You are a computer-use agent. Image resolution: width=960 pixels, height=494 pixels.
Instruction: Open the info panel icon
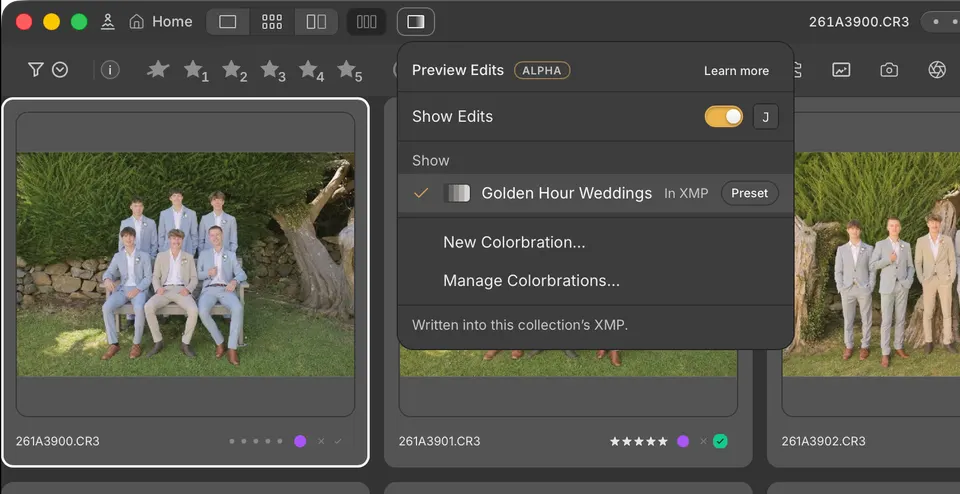(x=110, y=70)
